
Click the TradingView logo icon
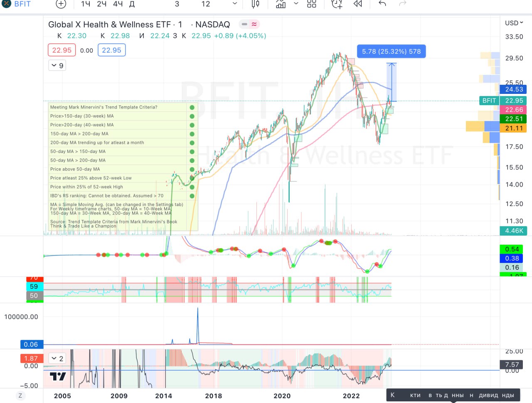pos(58,376)
